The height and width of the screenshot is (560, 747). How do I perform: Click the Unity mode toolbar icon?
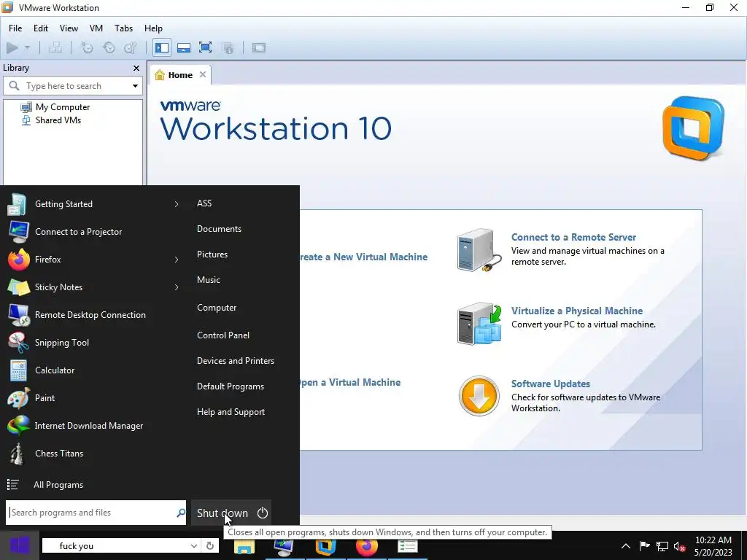[x=228, y=47]
